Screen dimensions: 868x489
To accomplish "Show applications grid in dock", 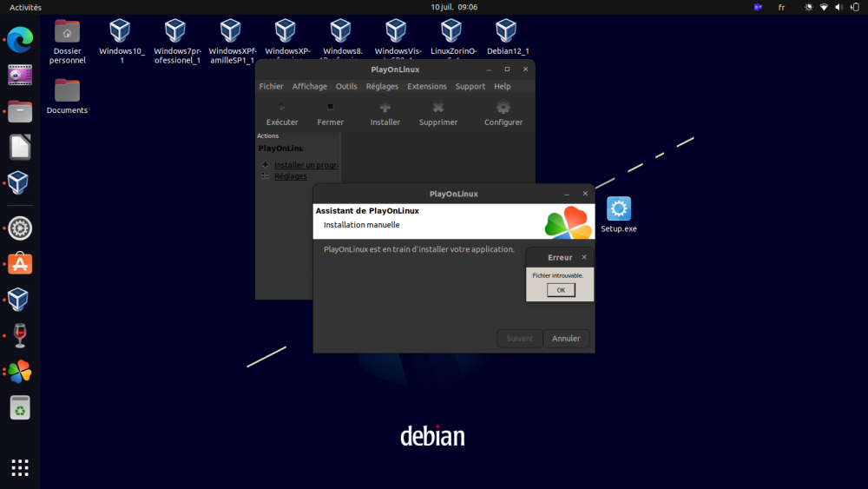I will point(20,468).
